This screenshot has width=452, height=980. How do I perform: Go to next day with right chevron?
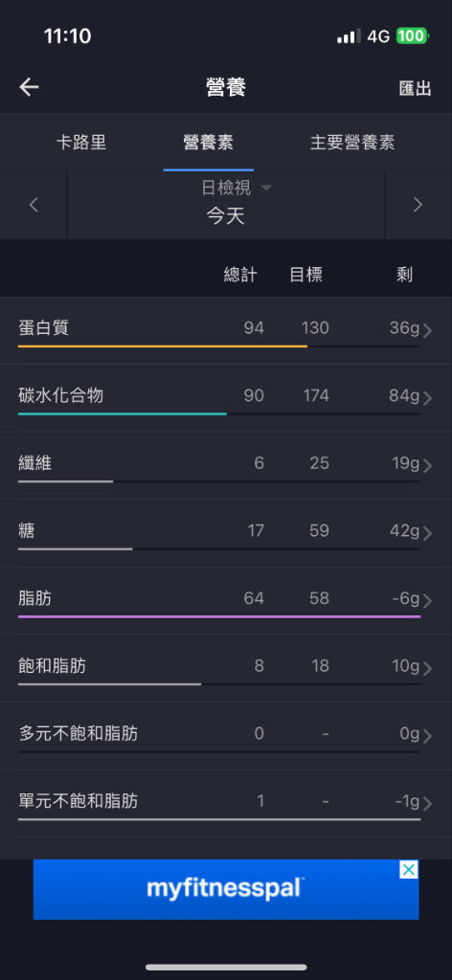418,205
